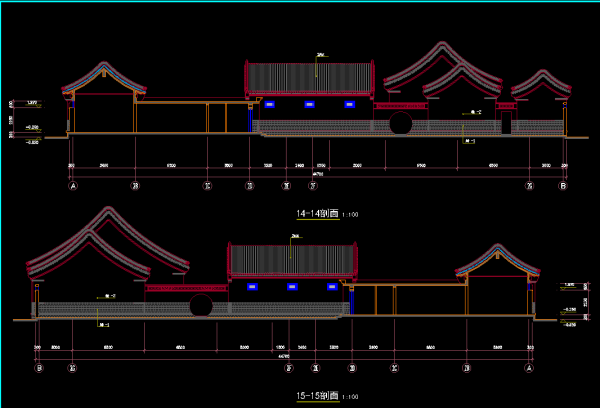Viewport: 600px width, 408px height.
Task: Select the red tiled central roof in upper section
Action: [310, 78]
